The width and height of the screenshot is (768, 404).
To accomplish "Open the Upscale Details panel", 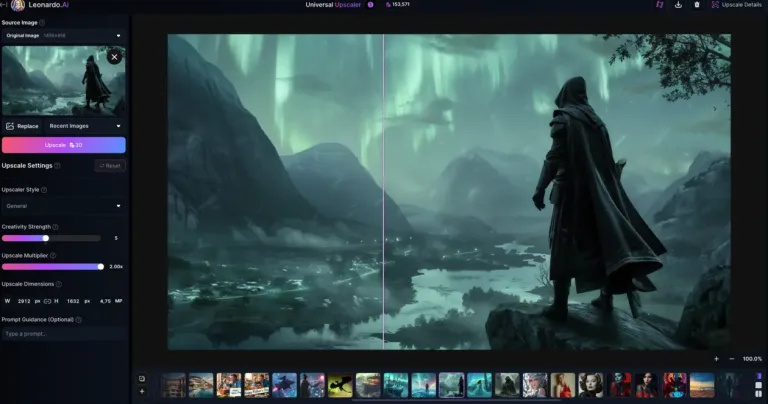I will coord(737,4).
